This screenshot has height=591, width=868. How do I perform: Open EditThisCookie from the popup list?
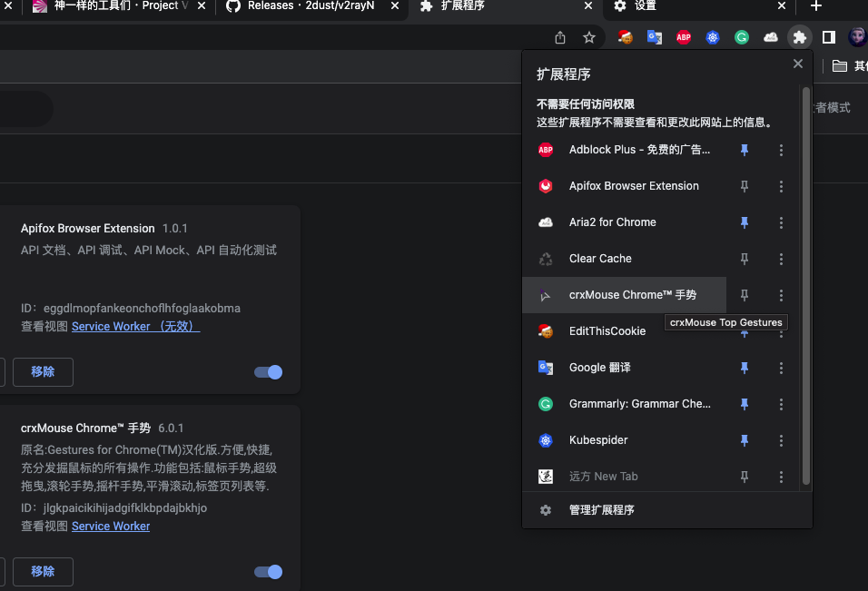pos(624,331)
